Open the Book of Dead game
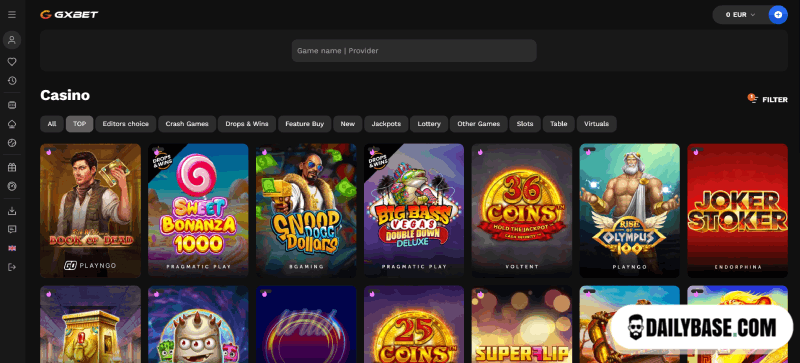This screenshot has height=363, width=800. pos(90,210)
